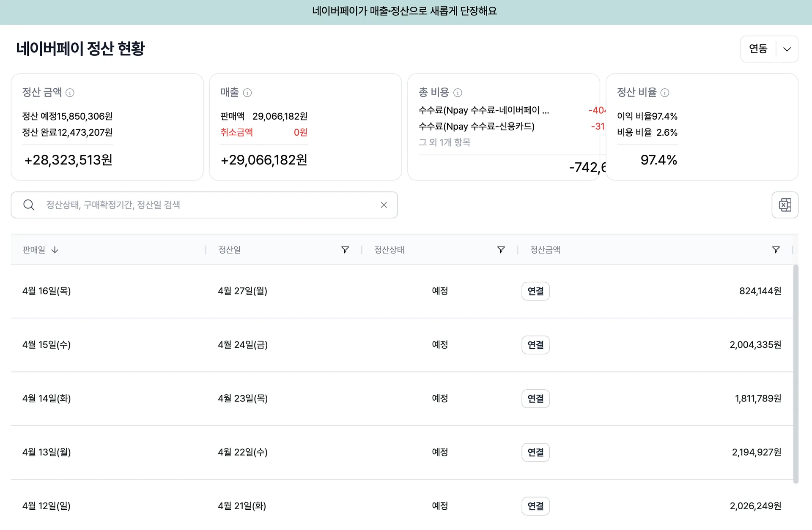Viewport: 812px width, 530px height.
Task: Click the amount 824,144원
Action: (x=760, y=291)
